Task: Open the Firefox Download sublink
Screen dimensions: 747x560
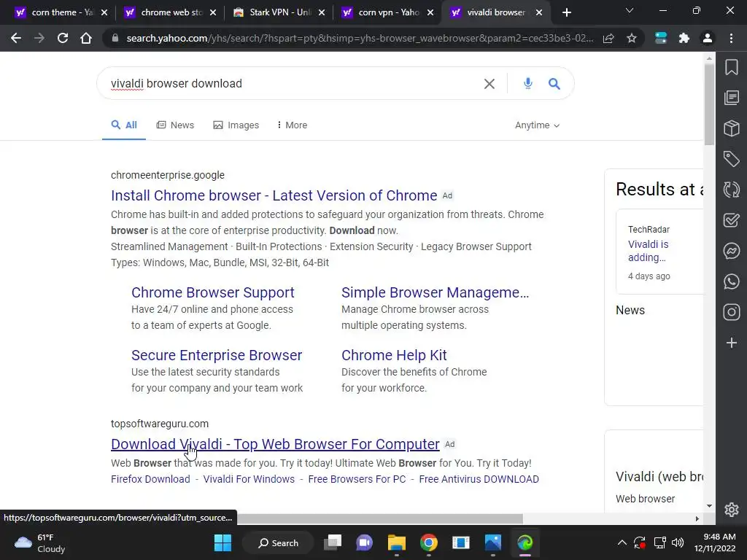Action: click(x=150, y=479)
